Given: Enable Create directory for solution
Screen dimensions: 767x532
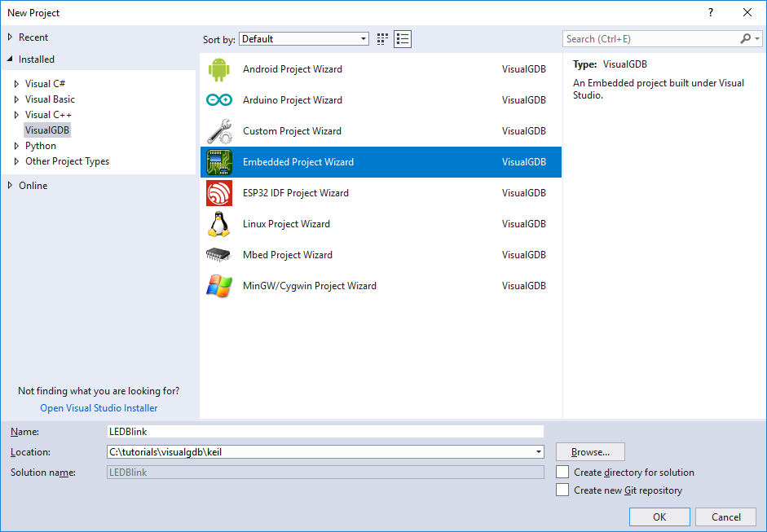Looking at the screenshot, I should 562,472.
